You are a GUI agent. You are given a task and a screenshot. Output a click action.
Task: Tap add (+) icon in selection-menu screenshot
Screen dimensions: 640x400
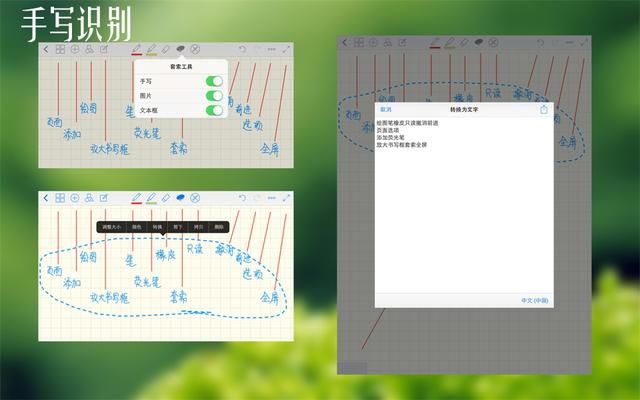75,198
